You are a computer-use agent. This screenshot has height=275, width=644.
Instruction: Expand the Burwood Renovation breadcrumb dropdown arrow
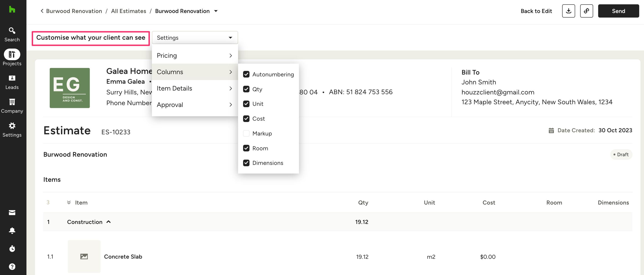(x=216, y=11)
